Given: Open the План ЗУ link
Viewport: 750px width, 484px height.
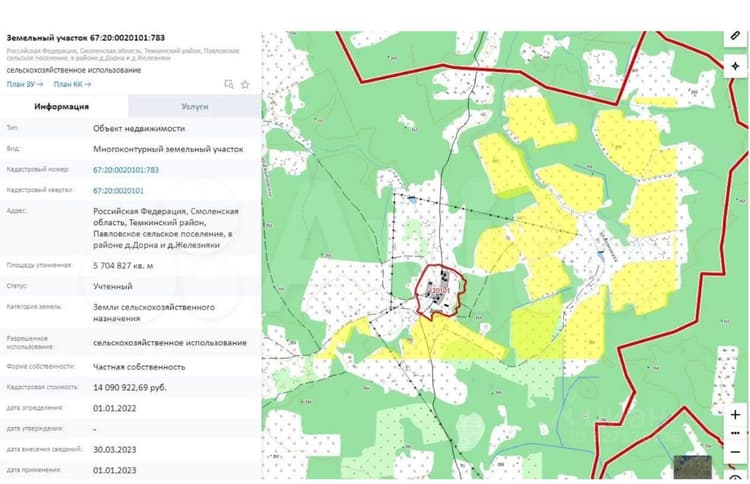Looking at the screenshot, I should pos(25,84).
